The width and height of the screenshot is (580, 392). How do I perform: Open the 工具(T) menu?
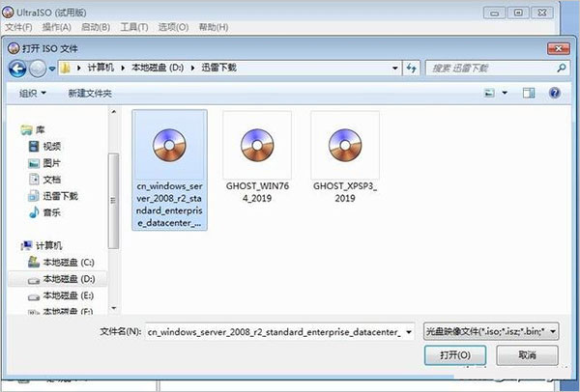[x=134, y=27]
